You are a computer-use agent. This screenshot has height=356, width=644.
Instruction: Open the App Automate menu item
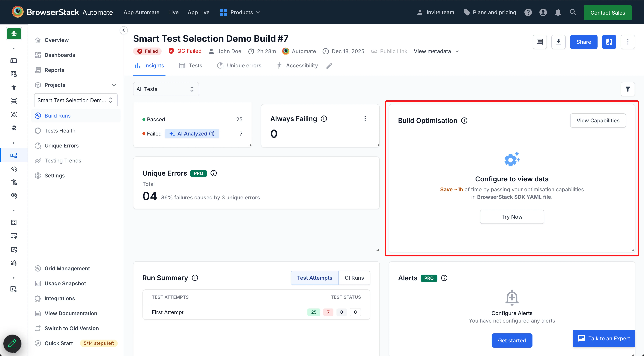tap(142, 12)
